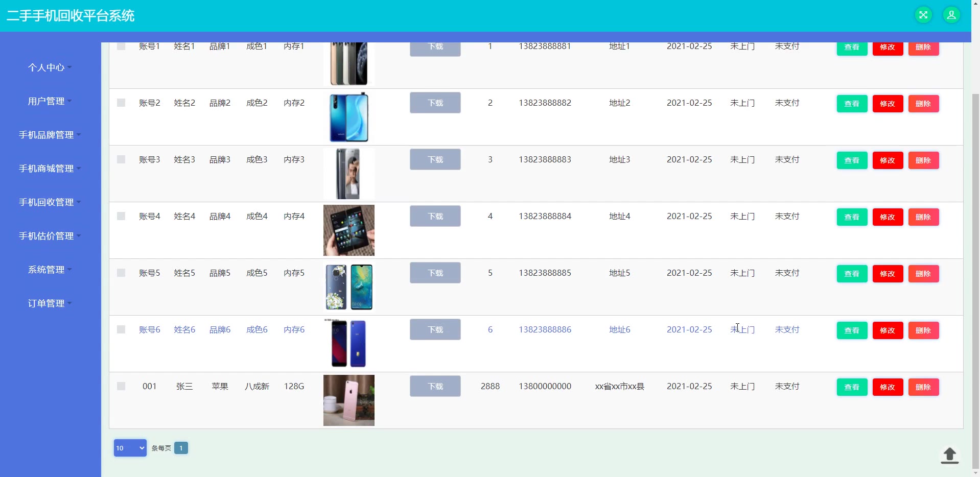Expand 手机品牌管理 sidebar menu
The height and width of the screenshot is (477, 980).
click(50, 135)
